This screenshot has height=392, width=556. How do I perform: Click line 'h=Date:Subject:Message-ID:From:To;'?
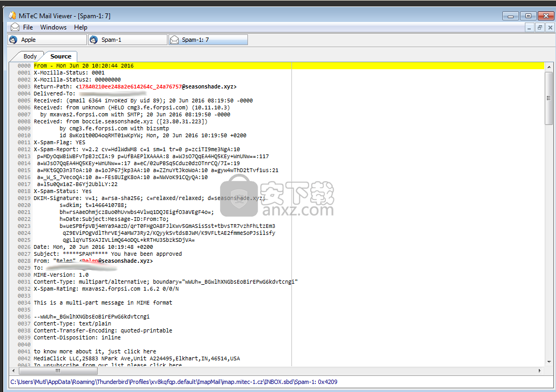[114, 219]
